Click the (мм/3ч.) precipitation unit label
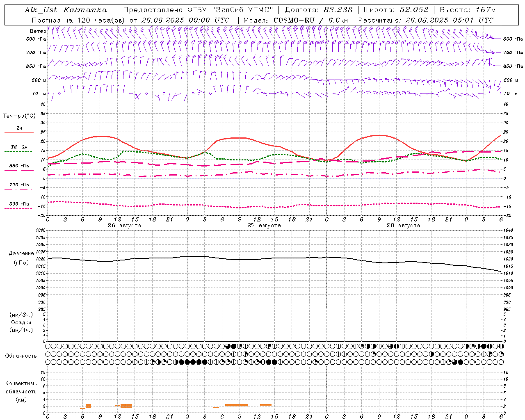 click(x=21, y=315)
